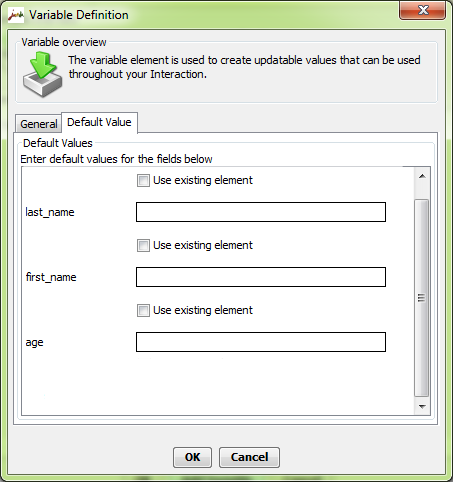Click the green download arrow variable icon

click(42, 74)
